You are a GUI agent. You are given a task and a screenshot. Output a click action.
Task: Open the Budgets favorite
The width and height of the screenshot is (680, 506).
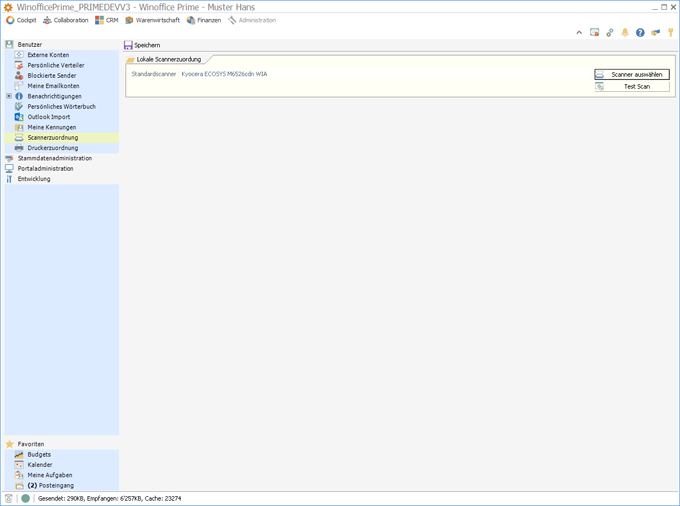click(x=39, y=454)
